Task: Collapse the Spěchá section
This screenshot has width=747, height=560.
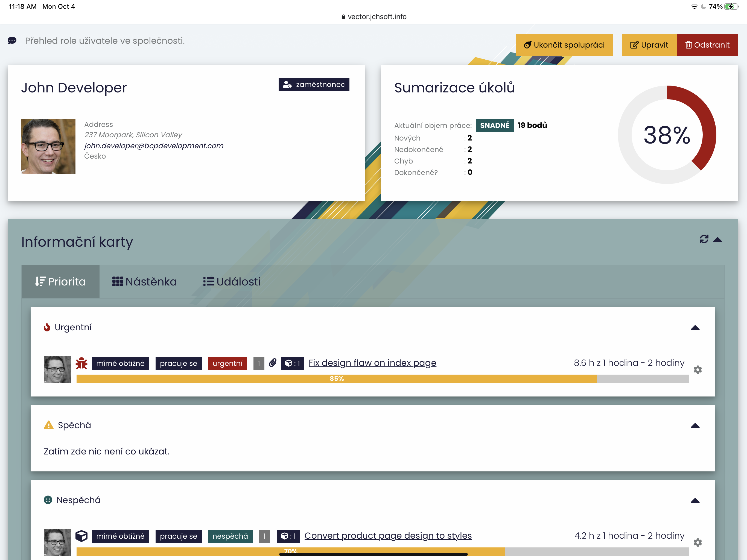Action: click(695, 425)
